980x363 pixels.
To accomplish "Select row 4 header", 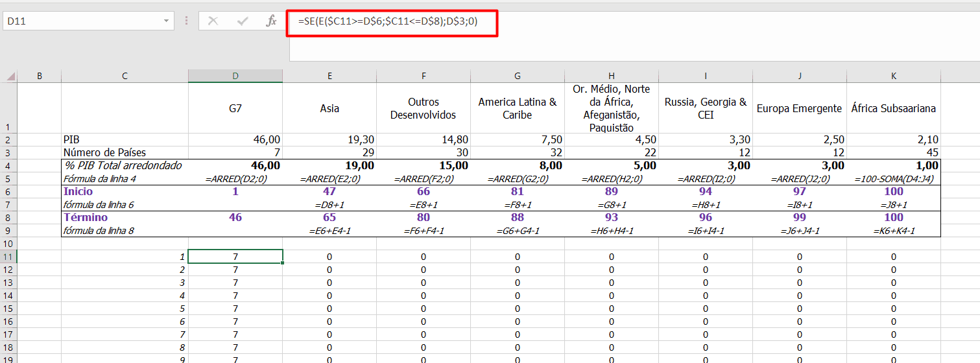I will click(8, 166).
